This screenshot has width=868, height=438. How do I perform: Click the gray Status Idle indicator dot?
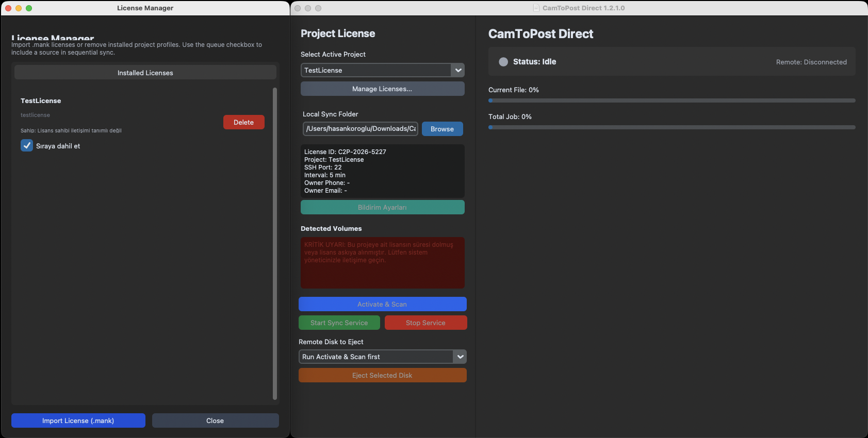pyautogui.click(x=503, y=62)
